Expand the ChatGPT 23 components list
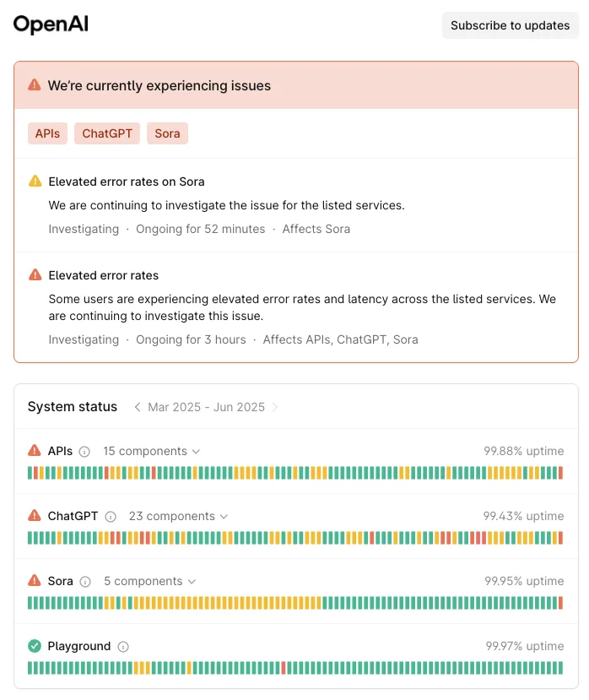Viewport: 589px width, 700px height. [x=178, y=517]
